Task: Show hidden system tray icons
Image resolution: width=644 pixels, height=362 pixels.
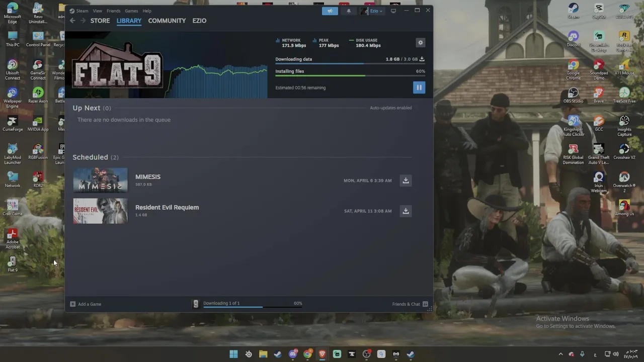Action: [560, 354]
